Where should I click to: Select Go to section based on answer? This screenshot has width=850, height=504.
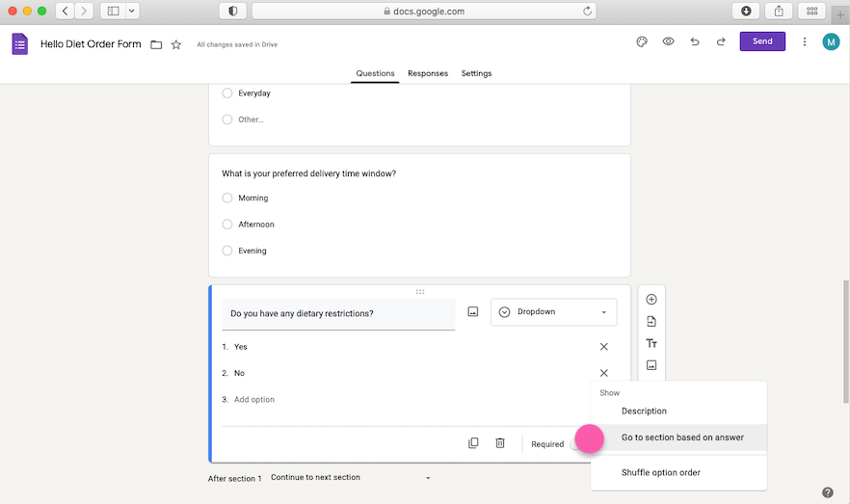click(x=682, y=438)
